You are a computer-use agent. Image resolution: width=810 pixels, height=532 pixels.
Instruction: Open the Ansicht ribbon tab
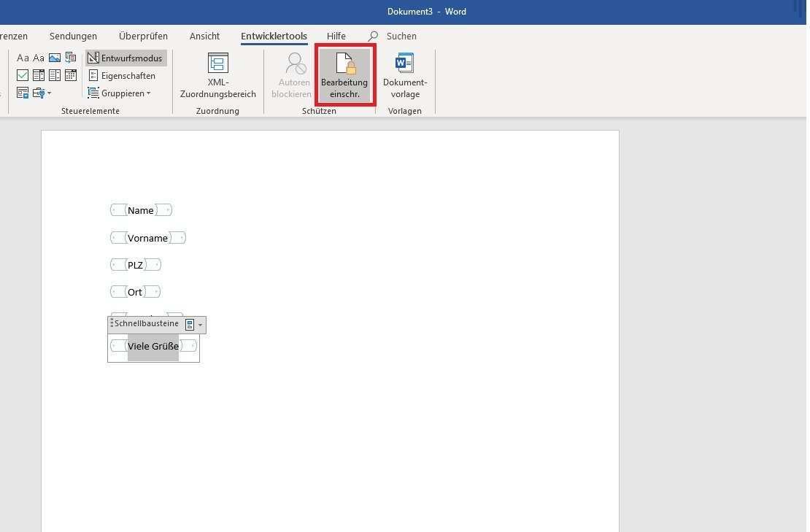pos(204,36)
